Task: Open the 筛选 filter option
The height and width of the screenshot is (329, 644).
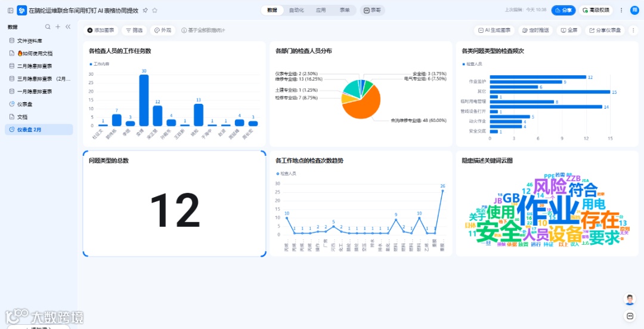Action: (134, 30)
